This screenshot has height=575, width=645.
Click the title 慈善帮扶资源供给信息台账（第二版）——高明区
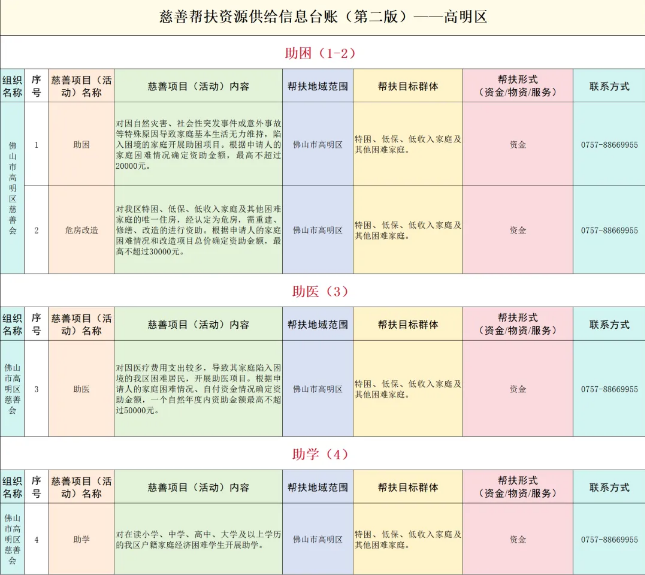[x=323, y=17]
